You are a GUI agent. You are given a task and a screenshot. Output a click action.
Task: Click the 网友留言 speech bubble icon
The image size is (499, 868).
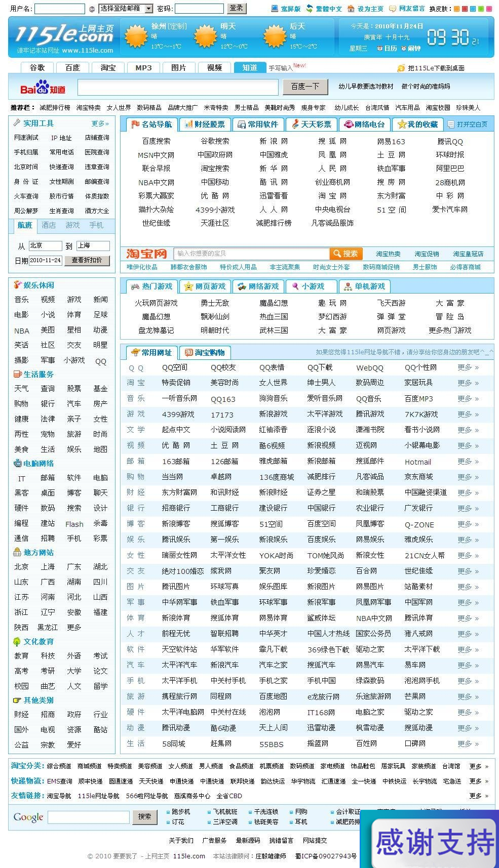tap(392, 9)
